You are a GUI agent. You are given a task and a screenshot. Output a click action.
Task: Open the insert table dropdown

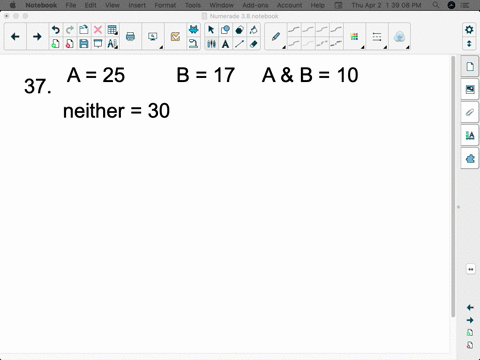point(112,30)
